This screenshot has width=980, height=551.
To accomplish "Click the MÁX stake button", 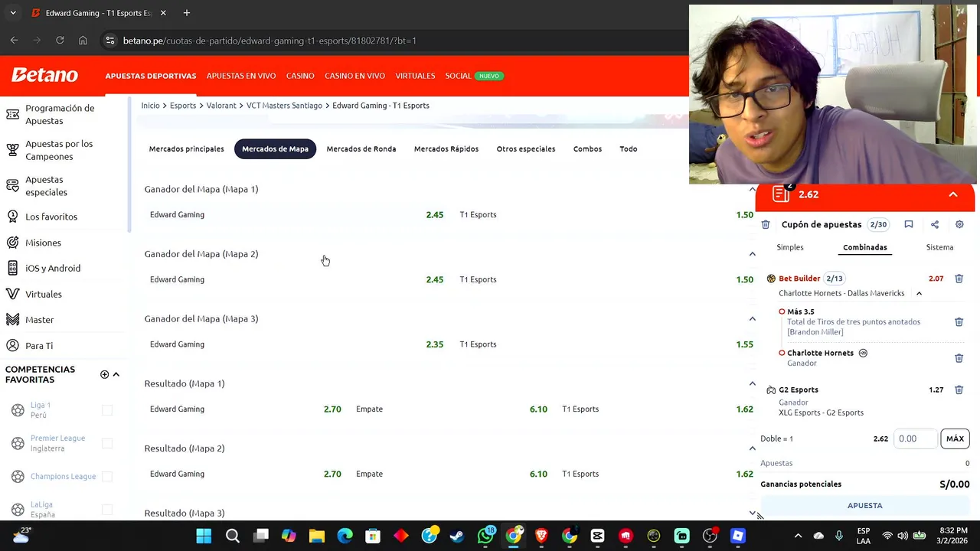I will click(955, 439).
